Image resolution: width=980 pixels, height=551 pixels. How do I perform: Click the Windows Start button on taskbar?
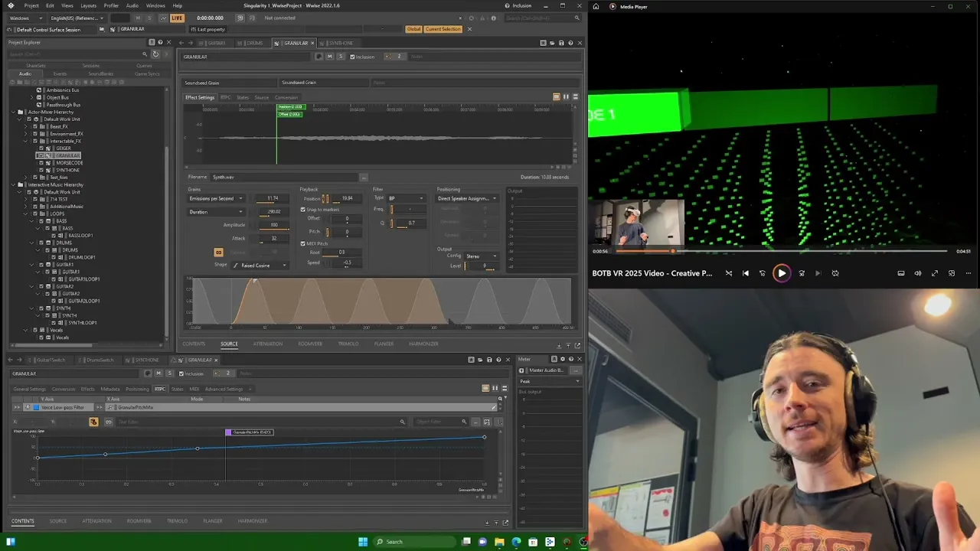pyautogui.click(x=363, y=542)
